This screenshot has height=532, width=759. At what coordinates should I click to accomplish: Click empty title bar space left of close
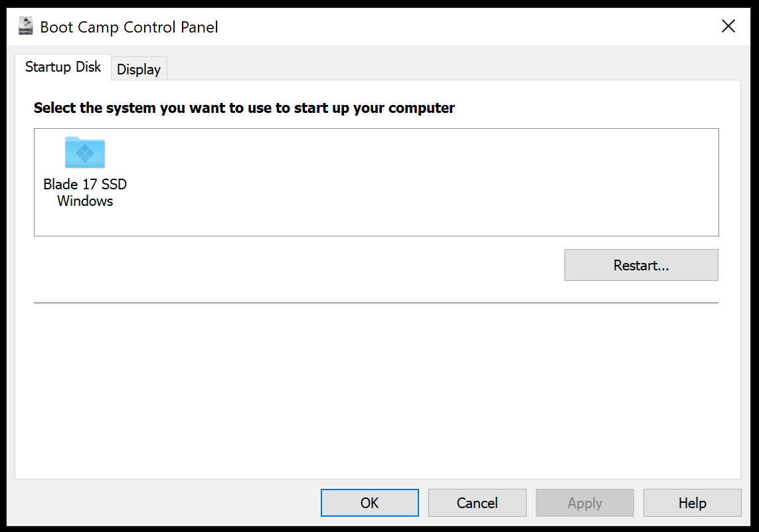pyautogui.click(x=465, y=26)
